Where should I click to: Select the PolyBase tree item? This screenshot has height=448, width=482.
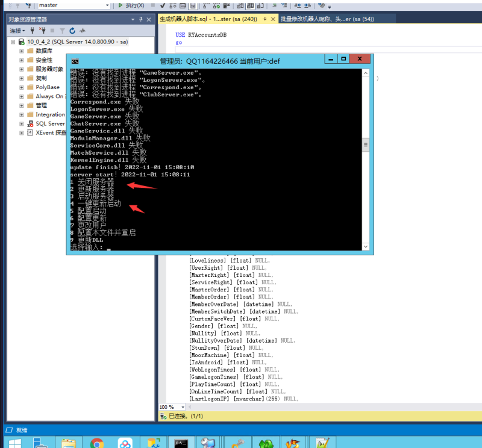[46, 87]
